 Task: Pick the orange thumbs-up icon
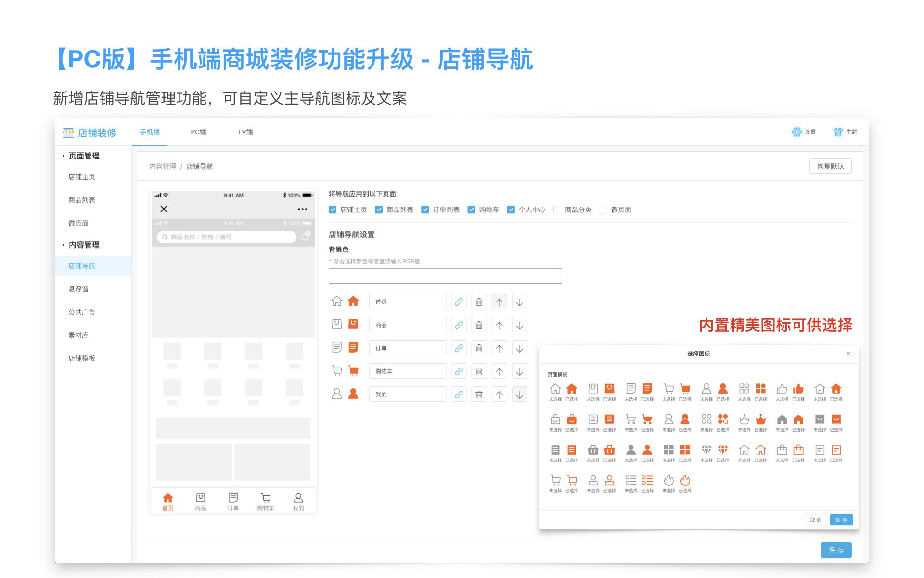tap(798, 389)
